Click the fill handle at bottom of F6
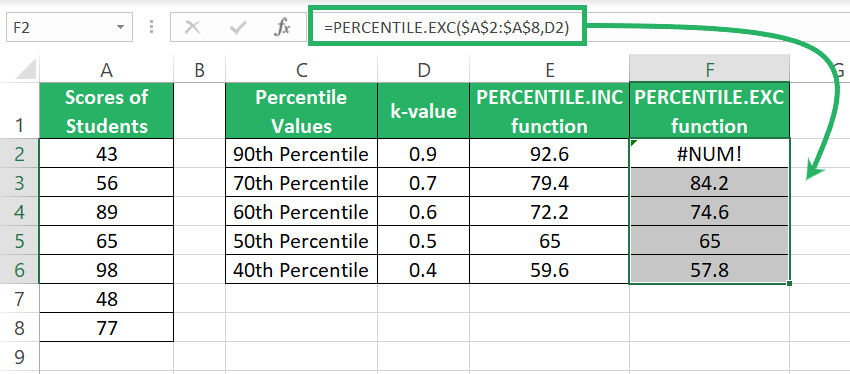Screen dimensions: 850x374 (x=790, y=283)
